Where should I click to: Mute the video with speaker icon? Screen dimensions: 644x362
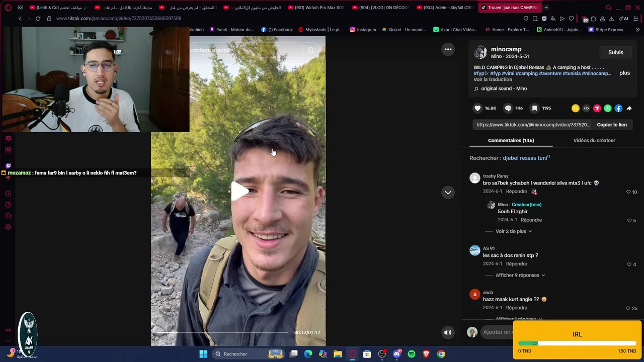coord(448,332)
